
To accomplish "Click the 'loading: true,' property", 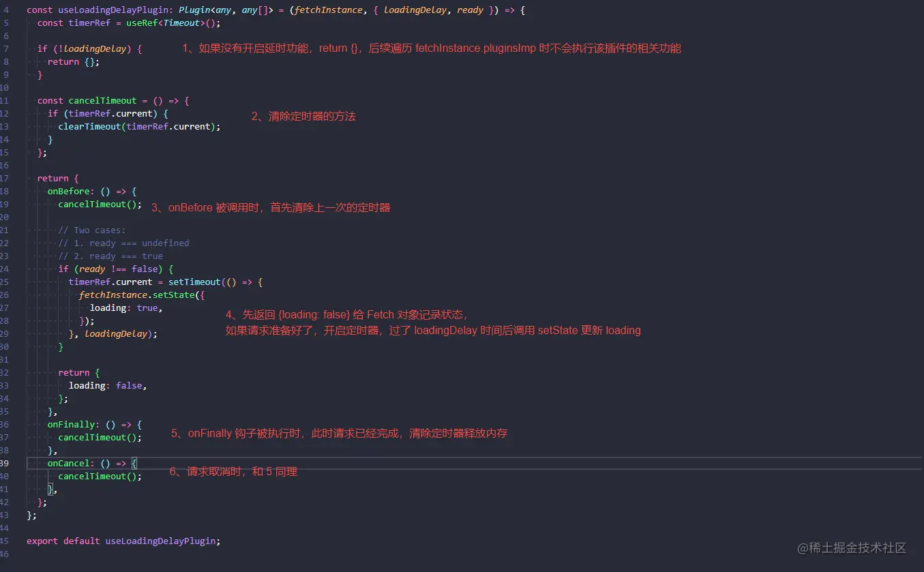I will tap(126, 308).
